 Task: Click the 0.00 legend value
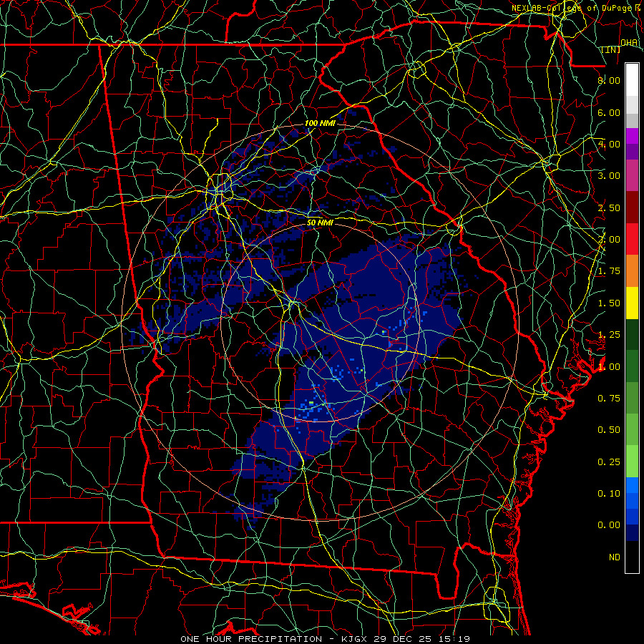pyautogui.click(x=609, y=525)
